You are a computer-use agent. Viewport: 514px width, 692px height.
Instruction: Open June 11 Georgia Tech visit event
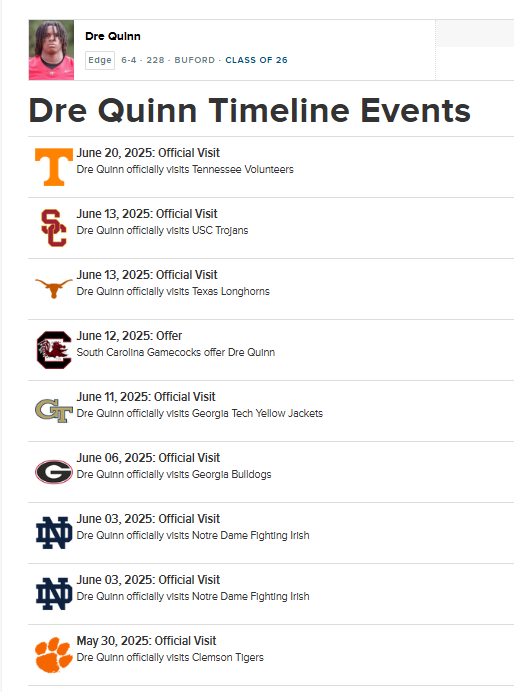pos(271,411)
